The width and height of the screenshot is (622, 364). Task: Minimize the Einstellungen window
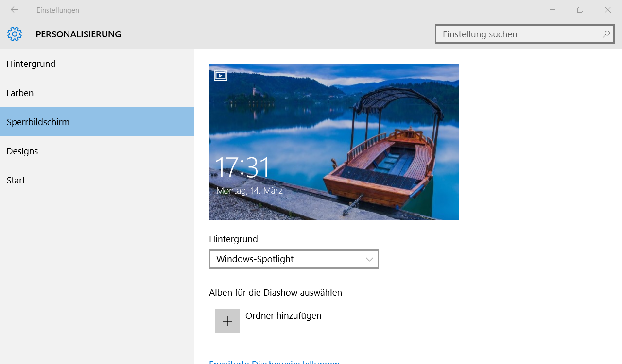[553, 10]
